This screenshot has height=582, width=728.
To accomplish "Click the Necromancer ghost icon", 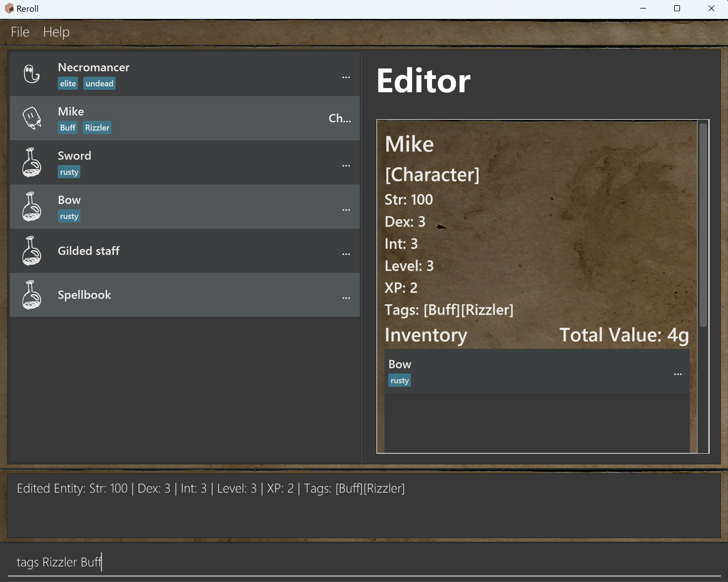I will 32,74.
